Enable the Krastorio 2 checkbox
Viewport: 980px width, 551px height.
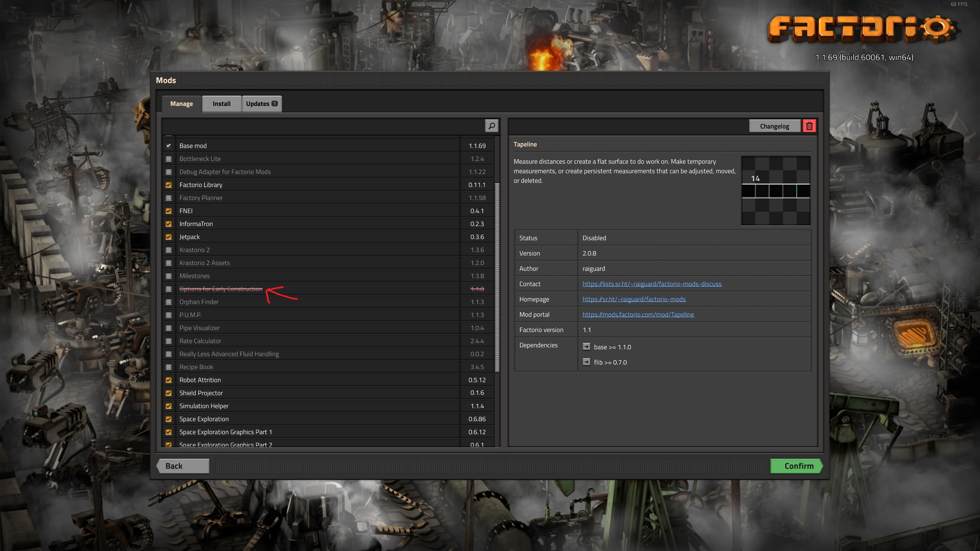(168, 250)
